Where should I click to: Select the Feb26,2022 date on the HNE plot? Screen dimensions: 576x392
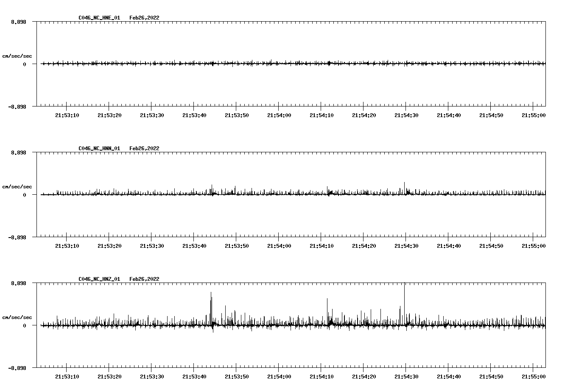point(144,18)
